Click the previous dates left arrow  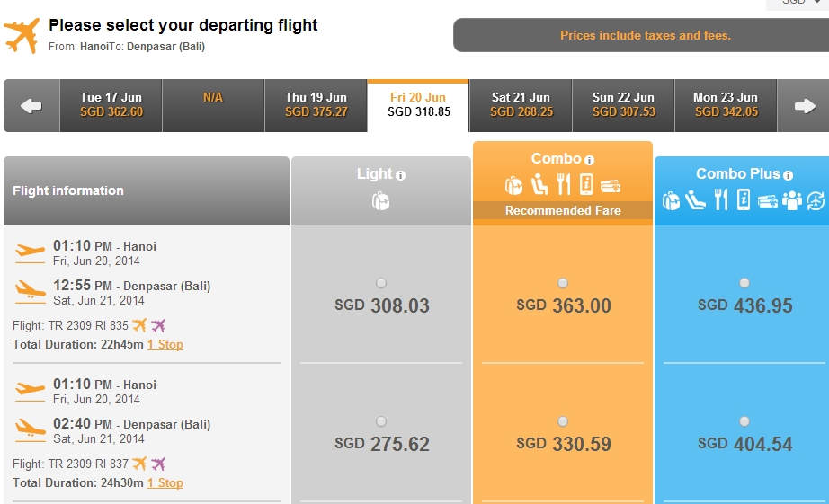click(x=31, y=106)
